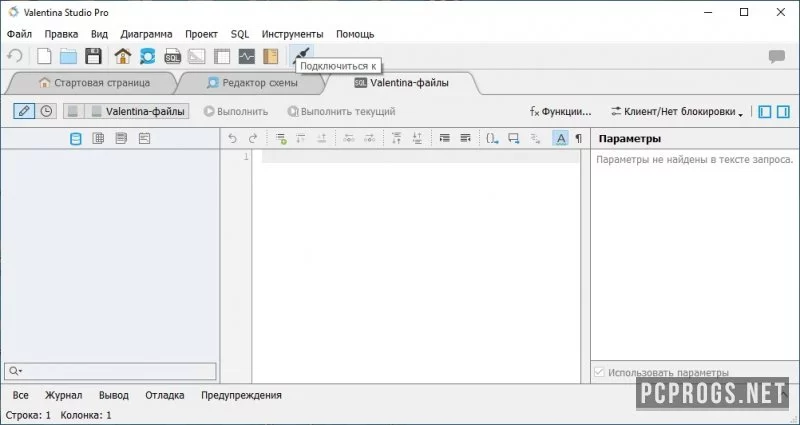Switch to the Стартовая страница tab

click(x=94, y=83)
